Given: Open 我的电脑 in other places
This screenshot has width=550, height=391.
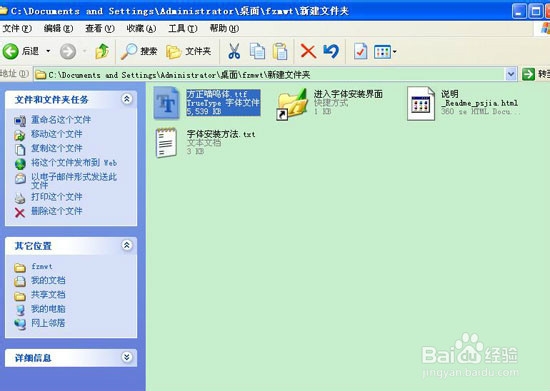Looking at the screenshot, I should tap(48, 309).
